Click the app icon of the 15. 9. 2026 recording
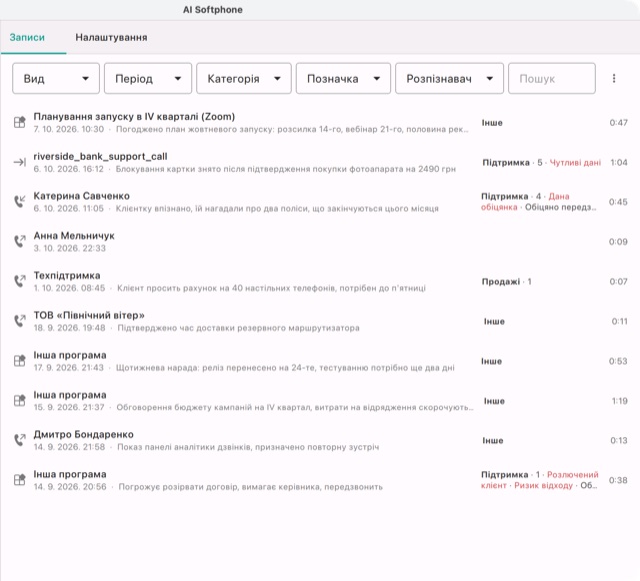Viewport: 640px width, 581px height. click(x=20, y=400)
